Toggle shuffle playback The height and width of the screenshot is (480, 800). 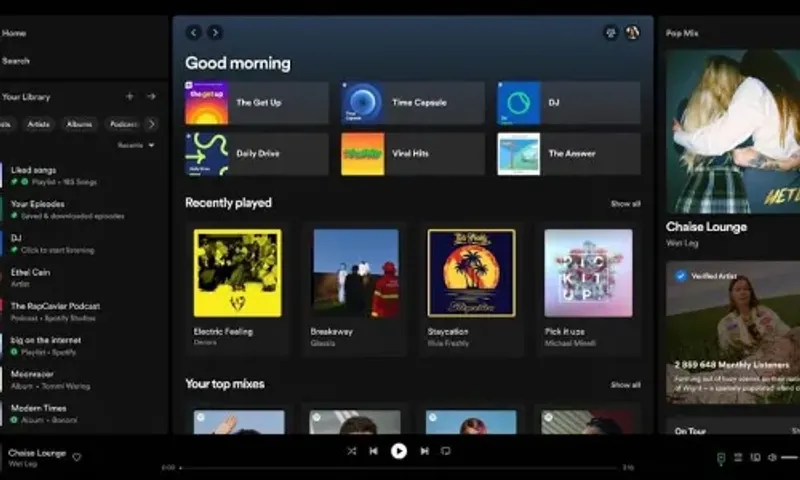coord(352,451)
